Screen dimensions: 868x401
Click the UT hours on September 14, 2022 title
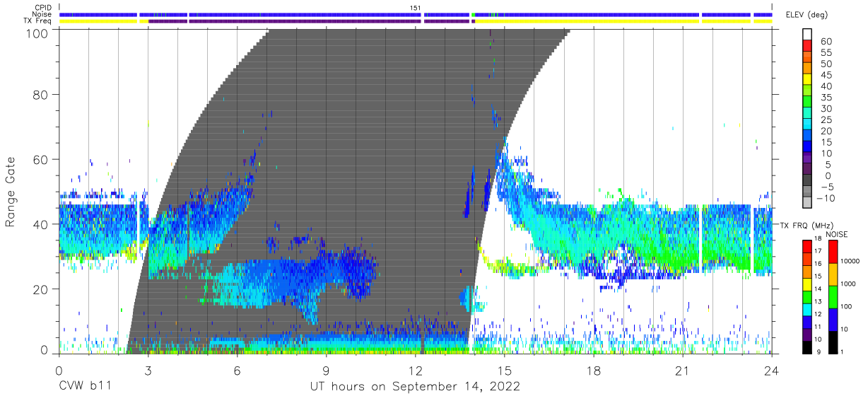pyautogui.click(x=416, y=386)
